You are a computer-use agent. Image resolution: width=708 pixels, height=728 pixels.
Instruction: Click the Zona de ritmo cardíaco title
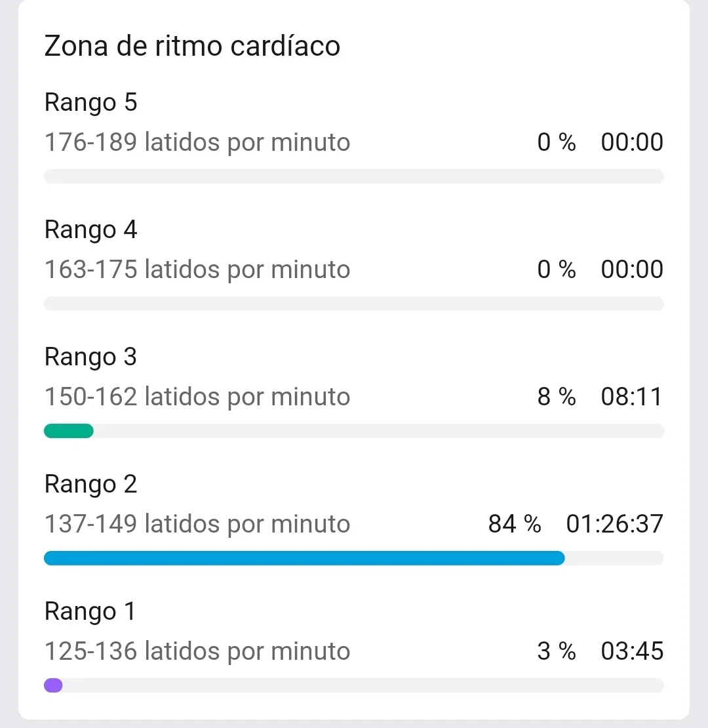192,47
